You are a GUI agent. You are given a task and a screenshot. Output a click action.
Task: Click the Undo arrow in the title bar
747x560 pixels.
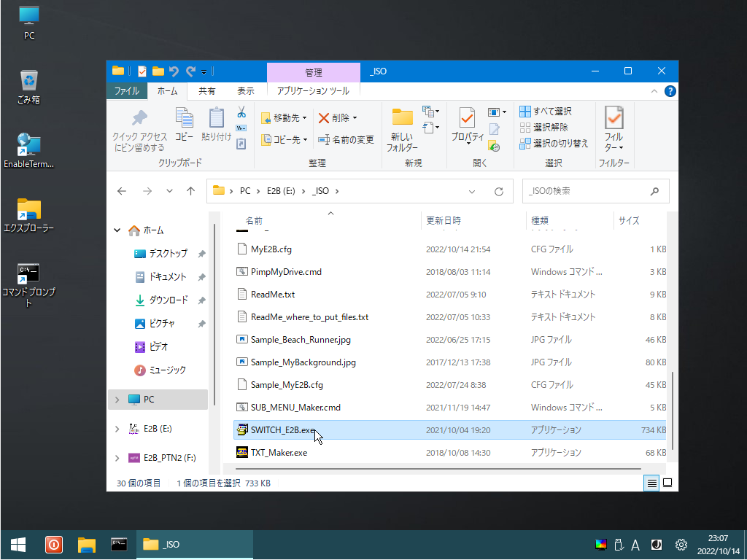tap(174, 71)
